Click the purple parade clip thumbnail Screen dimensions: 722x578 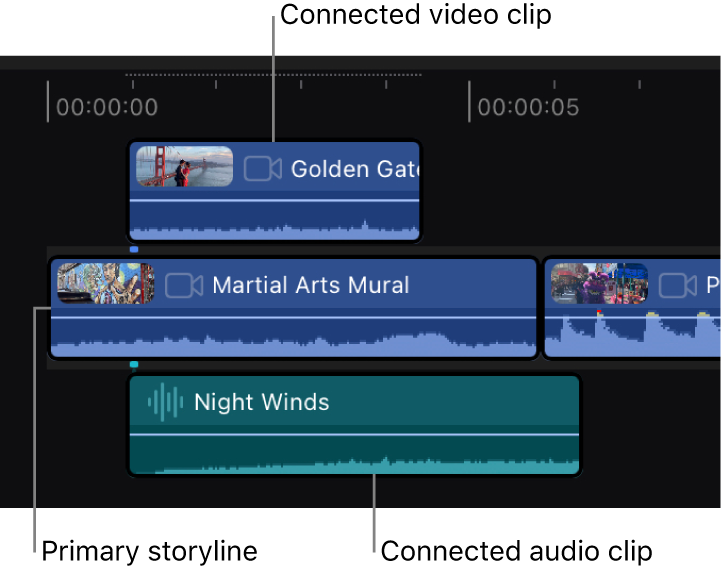[x=599, y=283]
